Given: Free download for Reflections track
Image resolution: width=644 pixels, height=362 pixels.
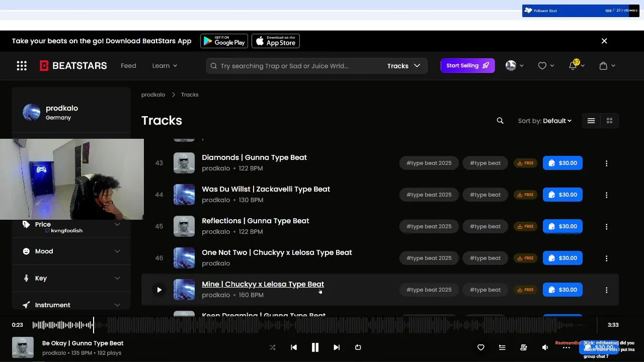Looking at the screenshot, I should tap(525, 226).
